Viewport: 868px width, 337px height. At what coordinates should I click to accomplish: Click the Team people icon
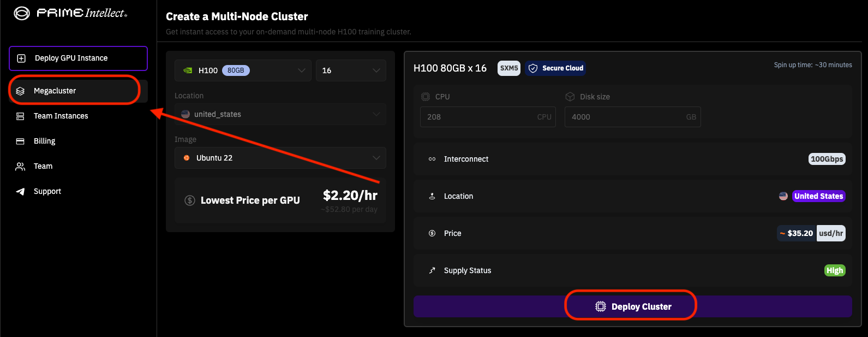point(20,167)
